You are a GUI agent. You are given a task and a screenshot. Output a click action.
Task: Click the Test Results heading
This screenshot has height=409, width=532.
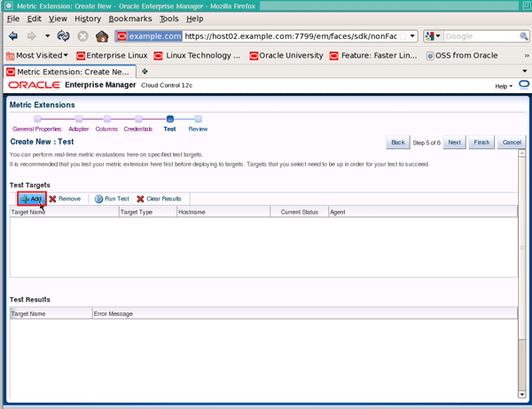coord(30,299)
